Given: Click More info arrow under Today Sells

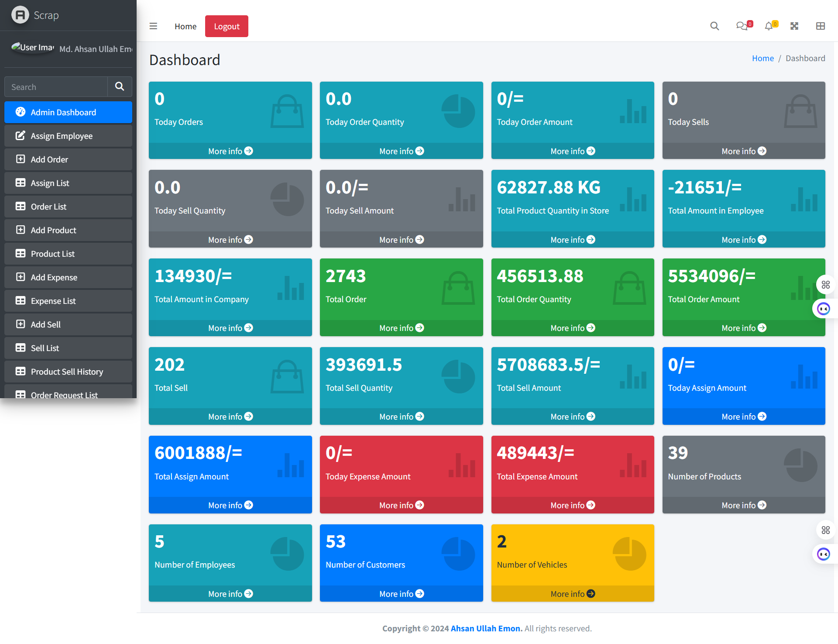Looking at the screenshot, I should click(762, 151).
